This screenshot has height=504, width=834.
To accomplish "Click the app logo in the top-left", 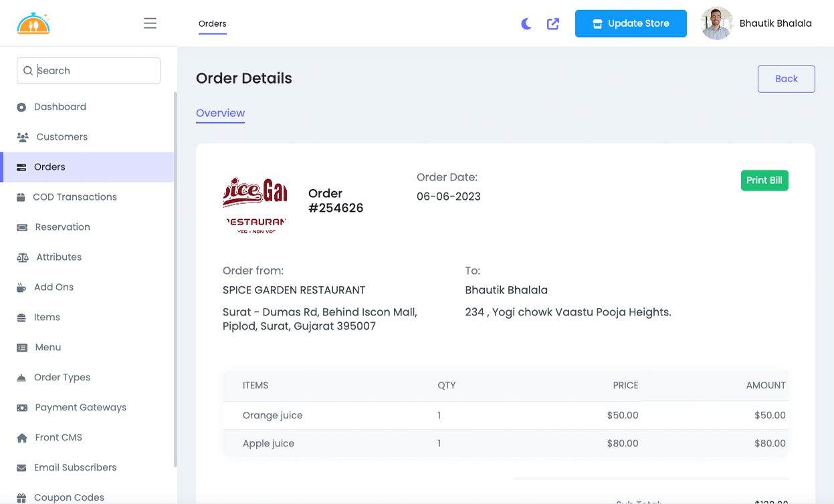I will 33,23.
